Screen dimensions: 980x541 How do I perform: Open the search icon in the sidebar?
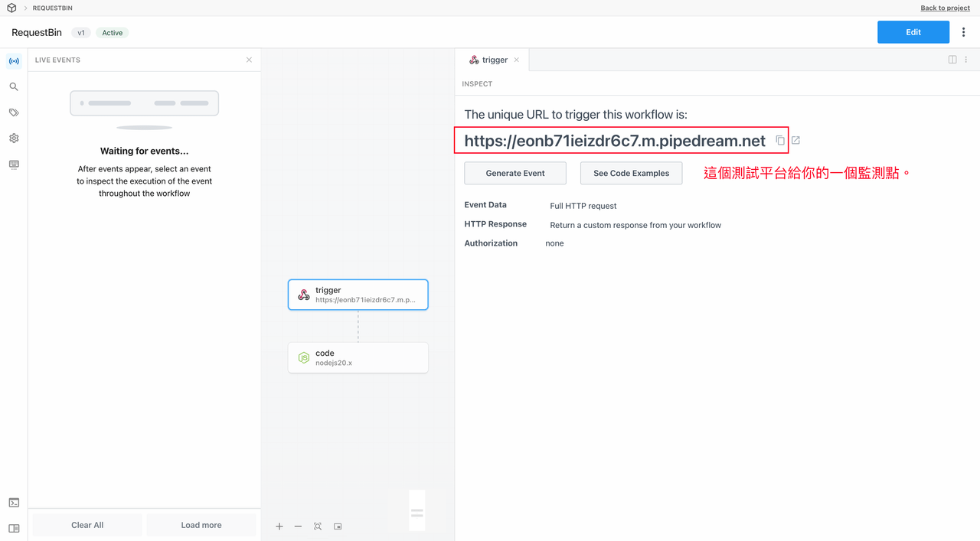pyautogui.click(x=14, y=87)
